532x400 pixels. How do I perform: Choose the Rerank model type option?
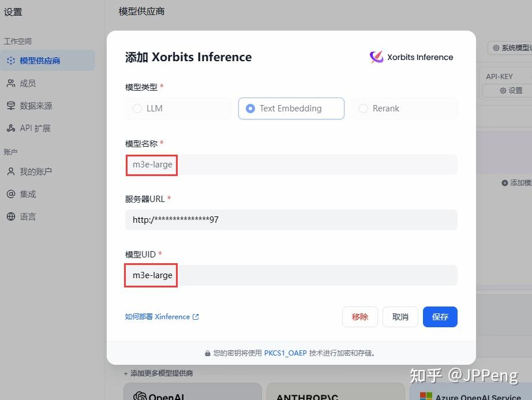click(364, 109)
